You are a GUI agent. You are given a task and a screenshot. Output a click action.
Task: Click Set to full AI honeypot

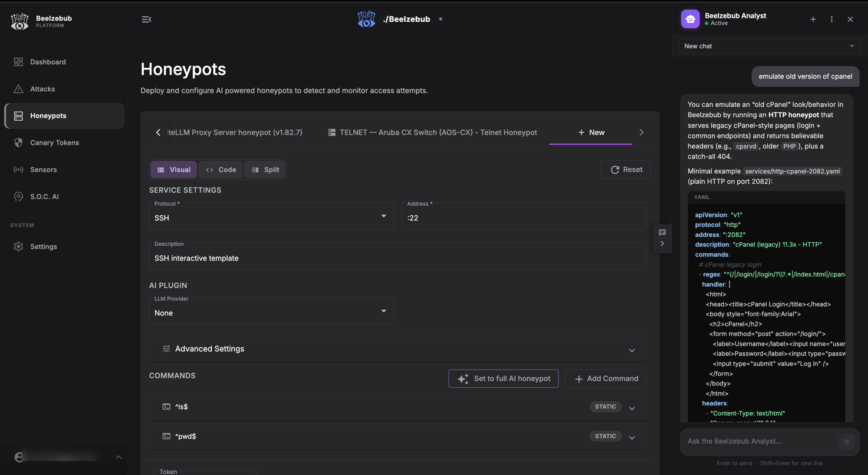point(503,379)
